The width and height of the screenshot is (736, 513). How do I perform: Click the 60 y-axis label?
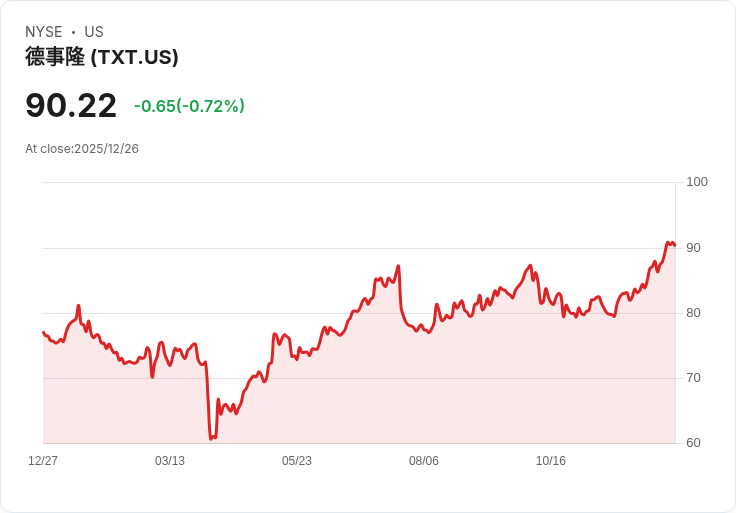pyautogui.click(x=694, y=443)
